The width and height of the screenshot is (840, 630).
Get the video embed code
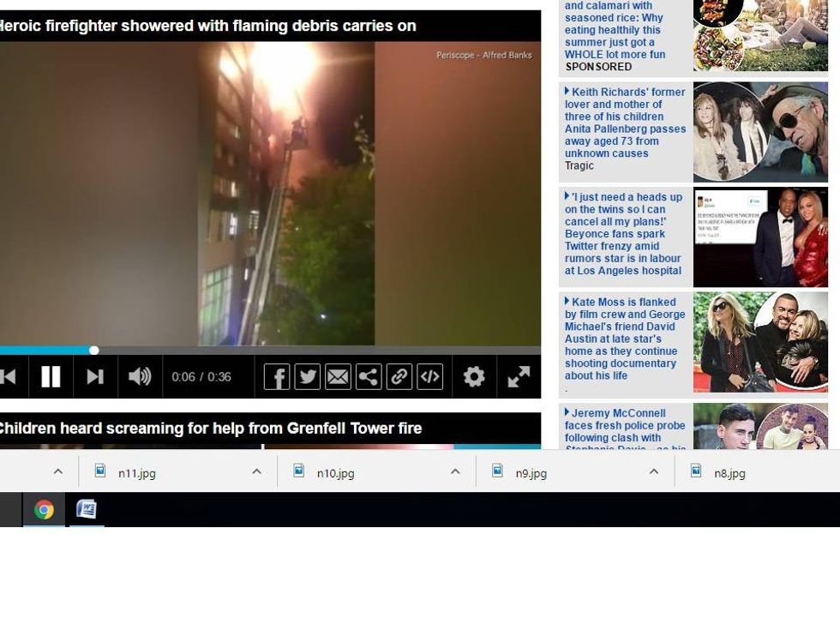[x=429, y=376]
